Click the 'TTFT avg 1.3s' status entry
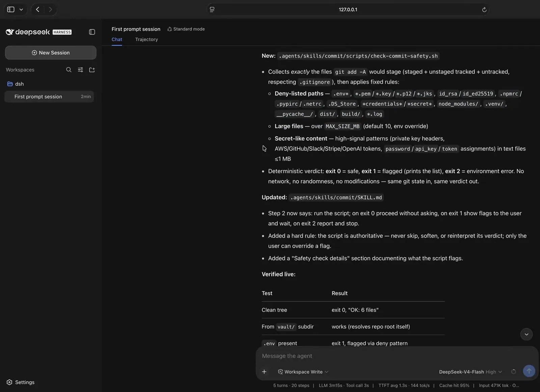This screenshot has width=540, height=392. (x=393, y=385)
